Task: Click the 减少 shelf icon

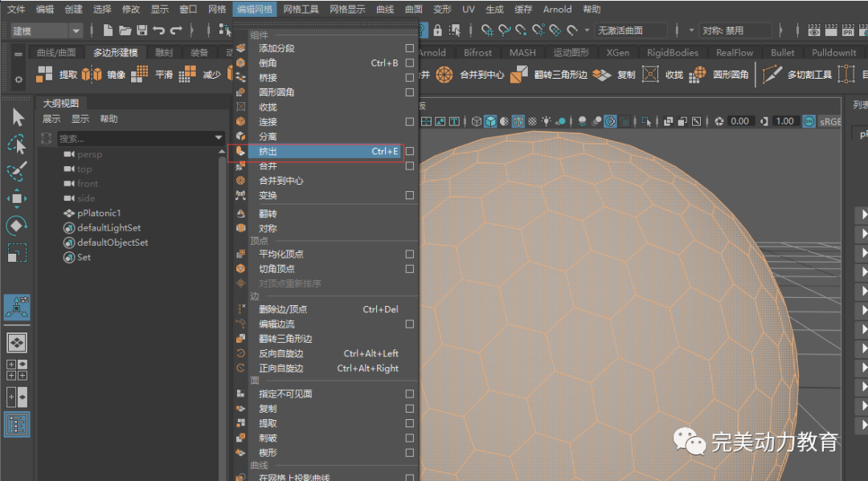Action: pyautogui.click(x=187, y=74)
